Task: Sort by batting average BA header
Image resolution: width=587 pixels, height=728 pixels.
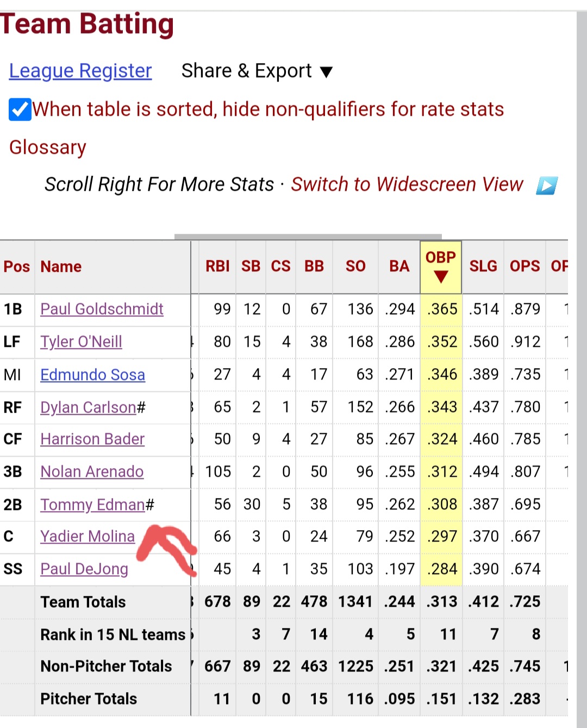Action: tap(399, 266)
